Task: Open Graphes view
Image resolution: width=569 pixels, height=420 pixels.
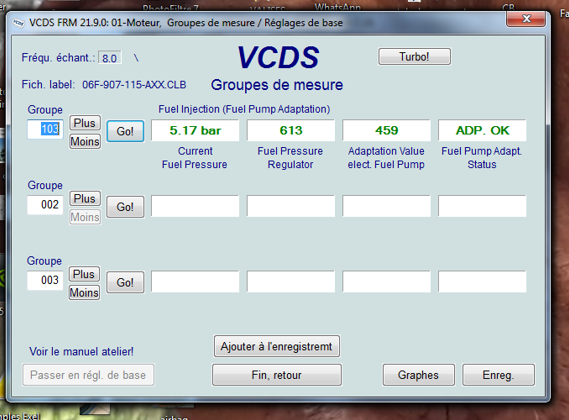Action: click(x=418, y=375)
